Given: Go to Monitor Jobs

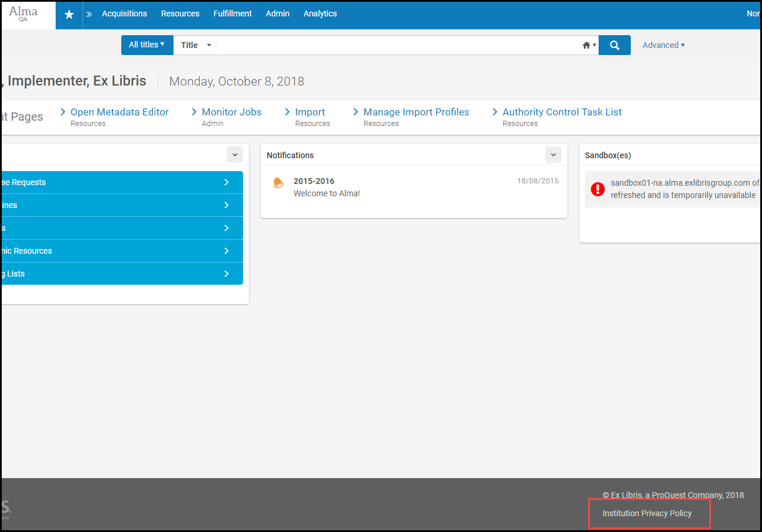Looking at the screenshot, I should [232, 112].
